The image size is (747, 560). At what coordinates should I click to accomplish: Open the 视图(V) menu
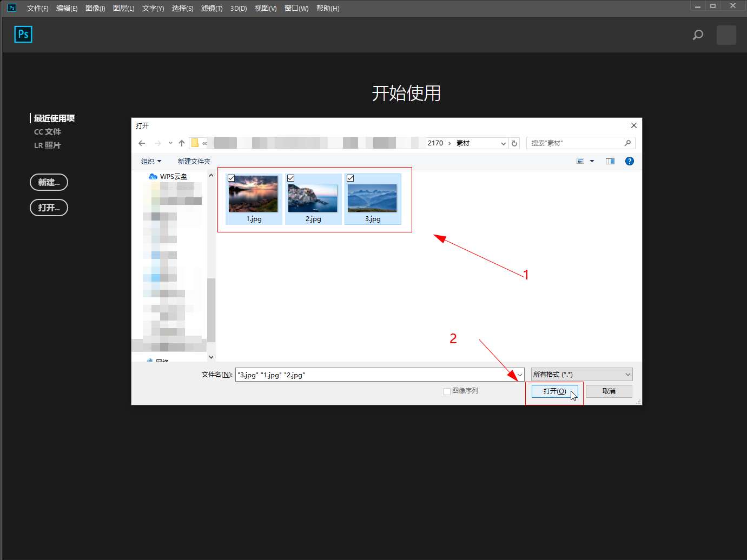tap(266, 8)
